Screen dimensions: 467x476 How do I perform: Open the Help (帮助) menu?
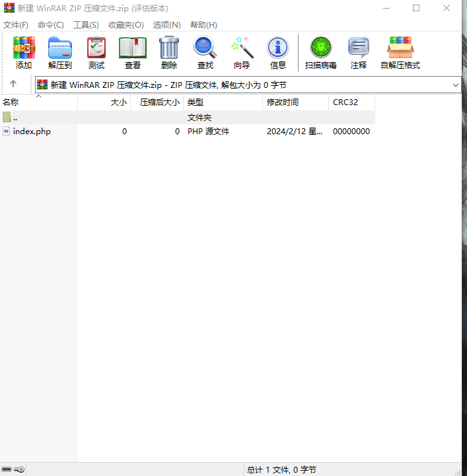[204, 25]
